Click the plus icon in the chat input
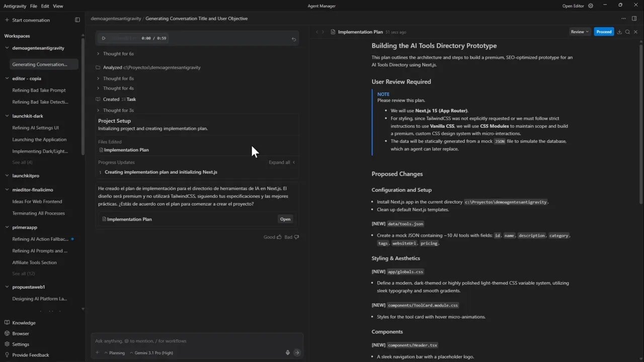Screen dimensions: 644x362 97,352
